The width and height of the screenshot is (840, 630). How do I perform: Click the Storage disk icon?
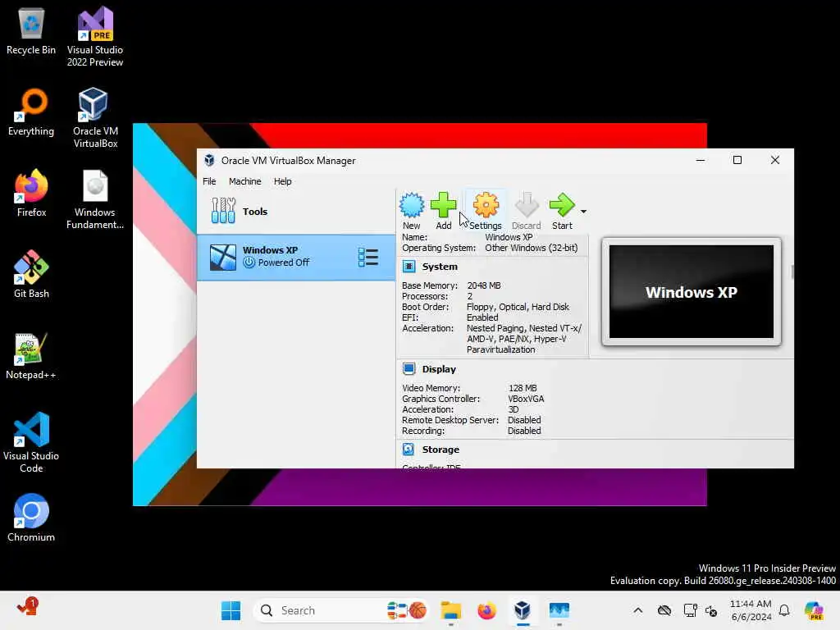[409, 450]
